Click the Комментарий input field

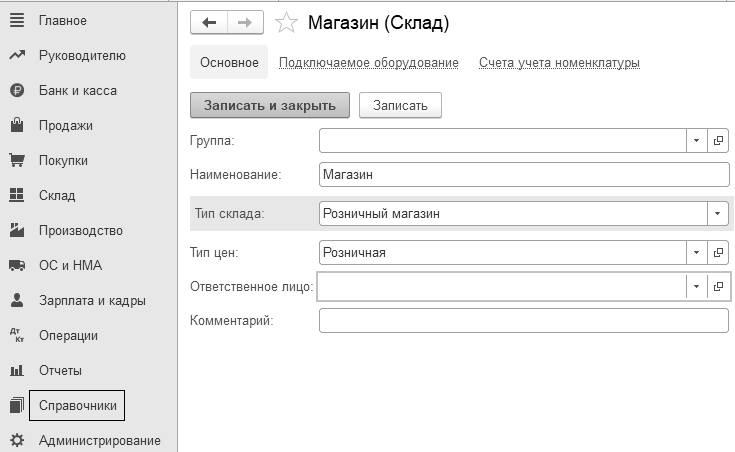click(523, 321)
